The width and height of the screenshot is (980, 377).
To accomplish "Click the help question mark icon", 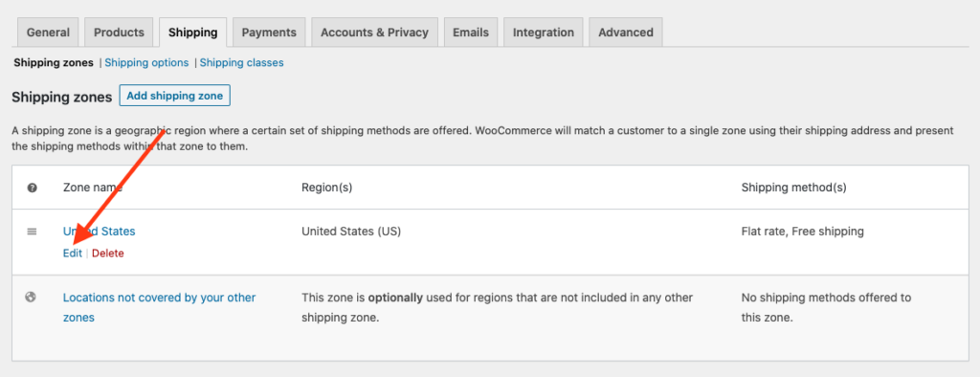I will click(32, 188).
